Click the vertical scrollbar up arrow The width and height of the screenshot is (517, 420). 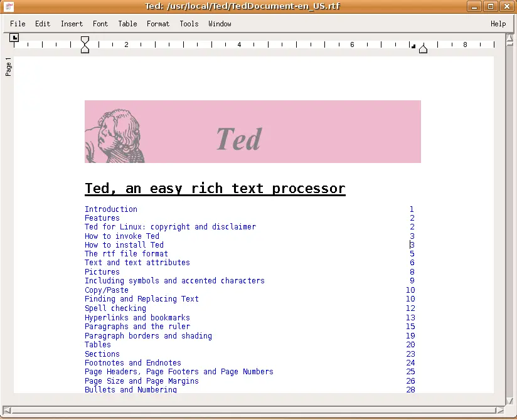[509, 38]
